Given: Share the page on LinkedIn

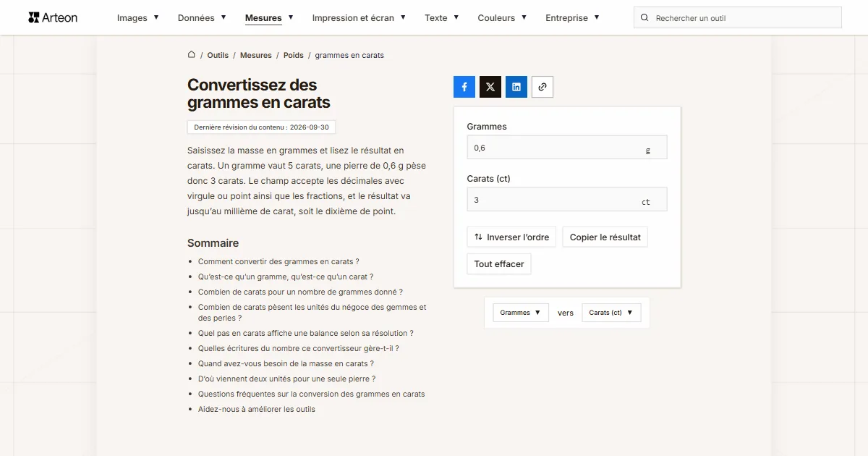Looking at the screenshot, I should 516,87.
